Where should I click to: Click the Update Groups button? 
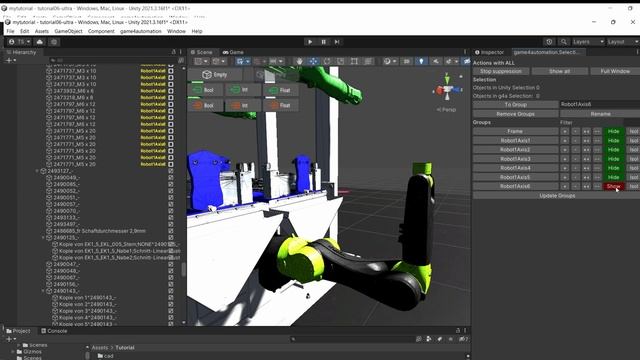(557, 196)
